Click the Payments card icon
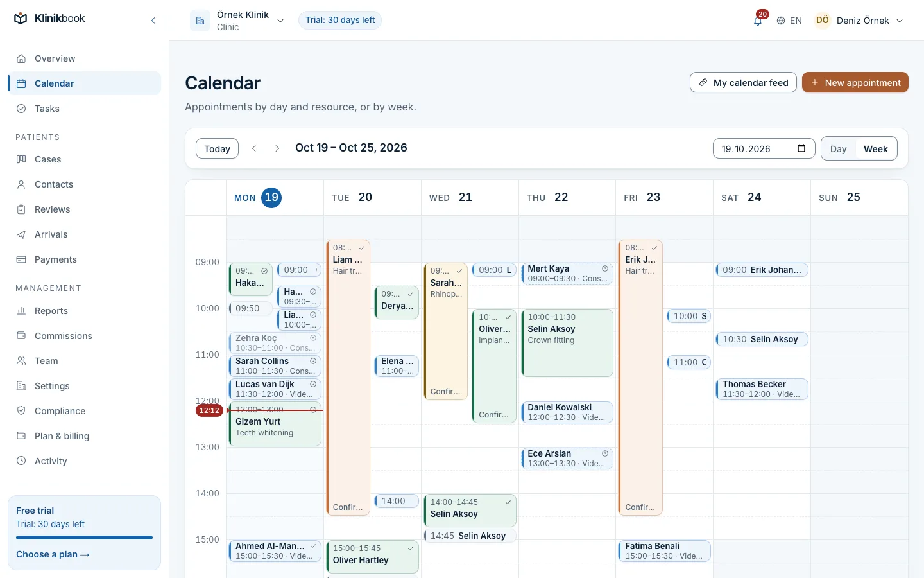924x578 pixels. click(x=21, y=259)
